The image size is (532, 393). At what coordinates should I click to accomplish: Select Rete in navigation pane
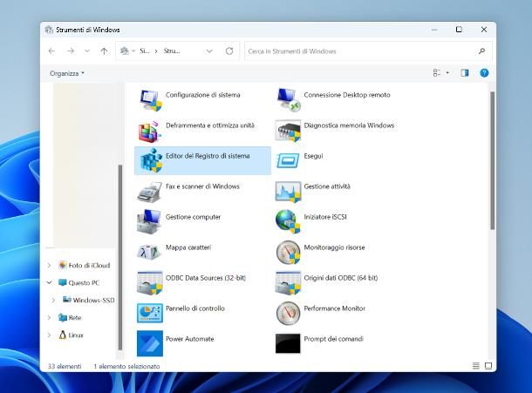click(70, 318)
